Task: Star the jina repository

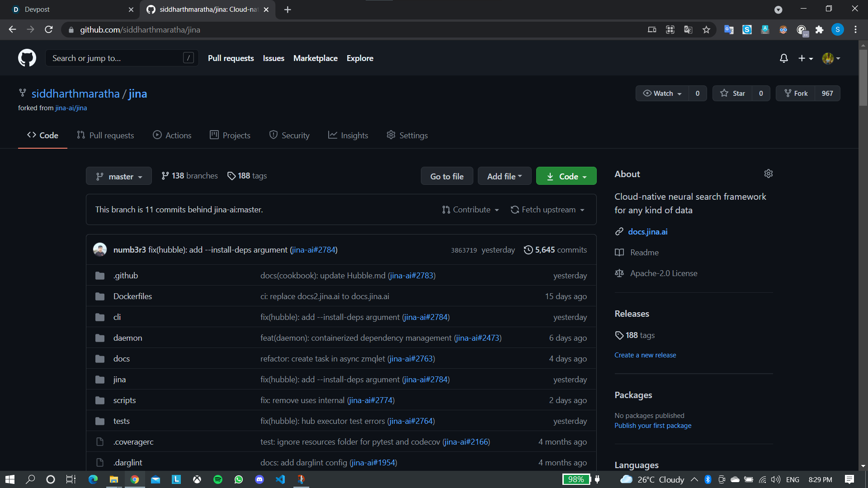Action: (733, 94)
